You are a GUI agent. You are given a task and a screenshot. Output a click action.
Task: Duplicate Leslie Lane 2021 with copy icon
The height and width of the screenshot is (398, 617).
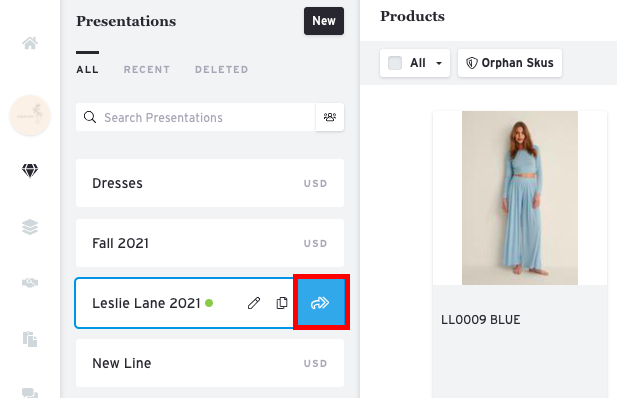(282, 303)
